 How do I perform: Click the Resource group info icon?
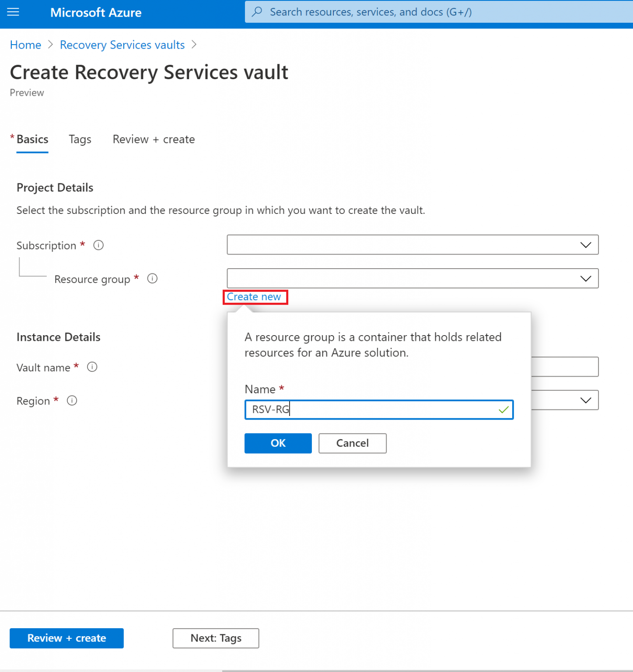point(152,279)
